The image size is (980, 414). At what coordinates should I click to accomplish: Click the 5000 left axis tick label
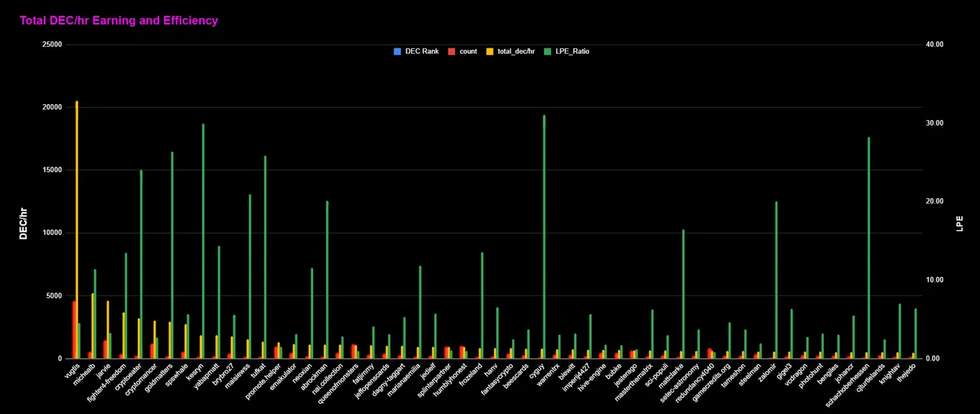click(54, 295)
